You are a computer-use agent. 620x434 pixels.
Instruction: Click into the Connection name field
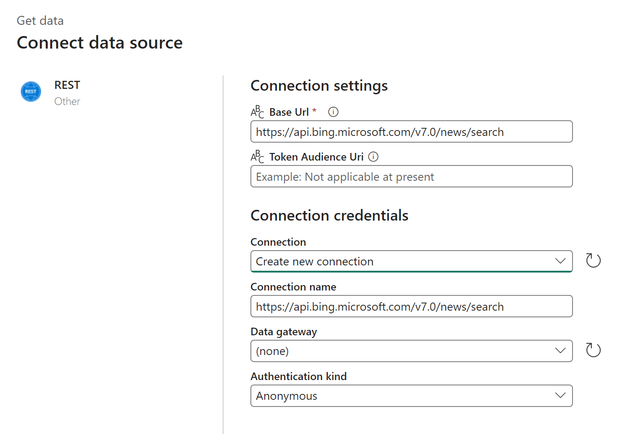(411, 306)
